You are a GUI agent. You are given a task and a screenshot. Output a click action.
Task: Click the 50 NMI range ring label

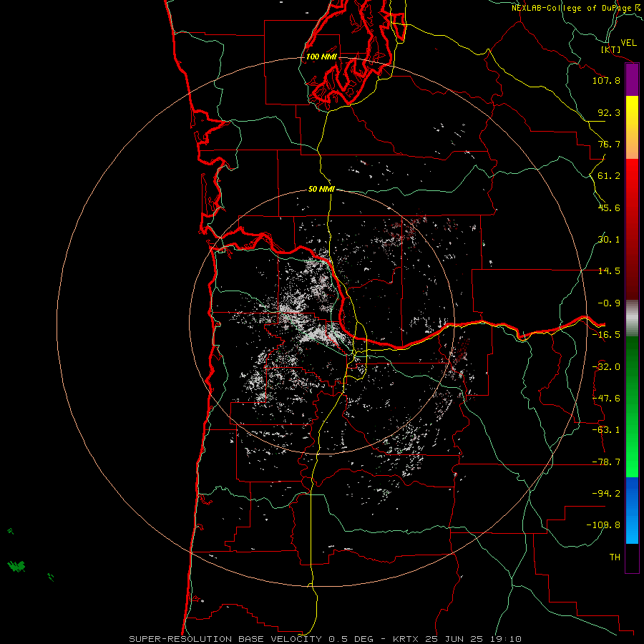click(x=321, y=190)
